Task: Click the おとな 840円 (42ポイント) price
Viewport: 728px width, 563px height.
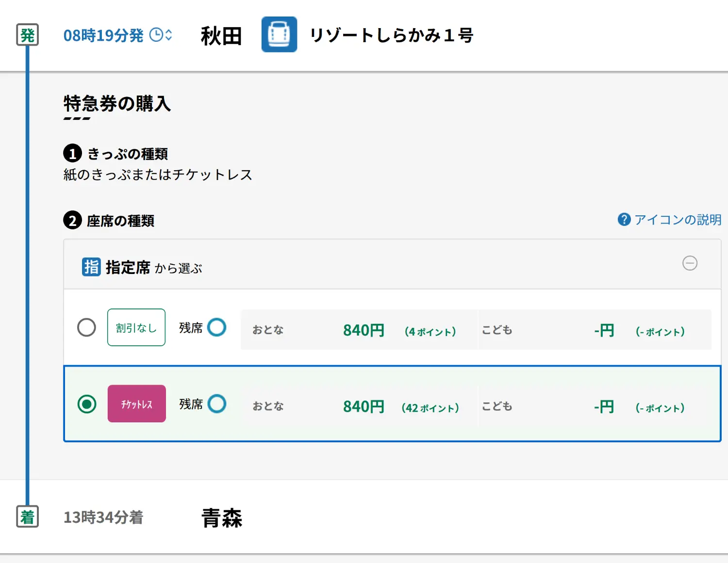Action: 364,406
